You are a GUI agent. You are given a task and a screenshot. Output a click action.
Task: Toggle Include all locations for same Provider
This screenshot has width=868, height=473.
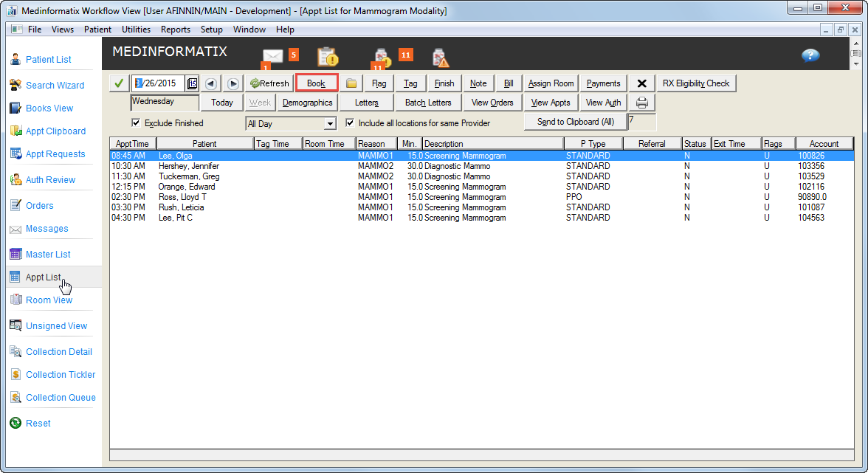350,122
